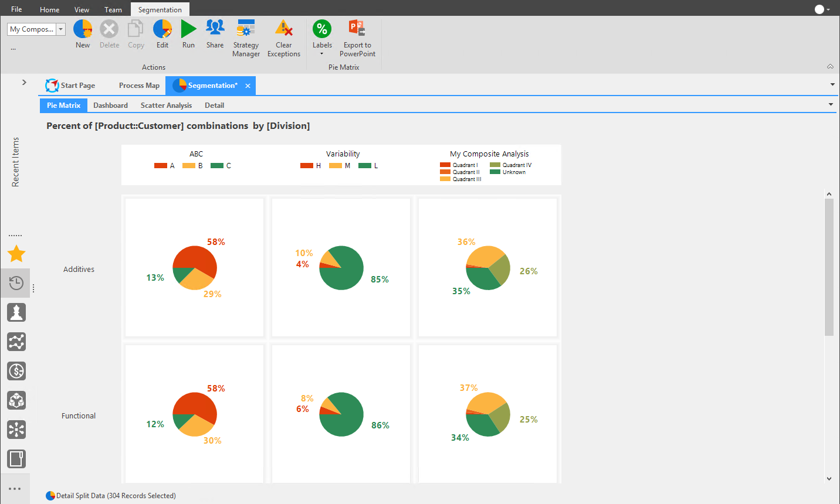Switch to the Process Map tab
Image resolution: width=840 pixels, height=504 pixels.
tap(139, 86)
